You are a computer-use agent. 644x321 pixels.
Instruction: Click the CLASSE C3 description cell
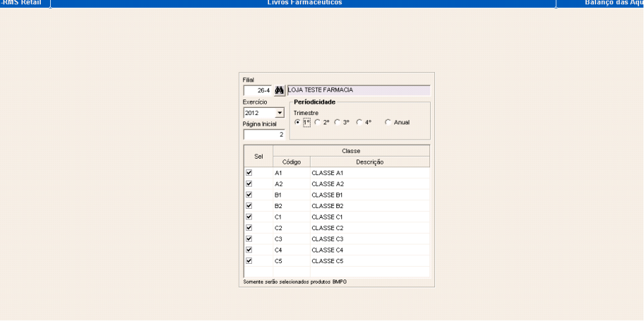tap(370, 239)
